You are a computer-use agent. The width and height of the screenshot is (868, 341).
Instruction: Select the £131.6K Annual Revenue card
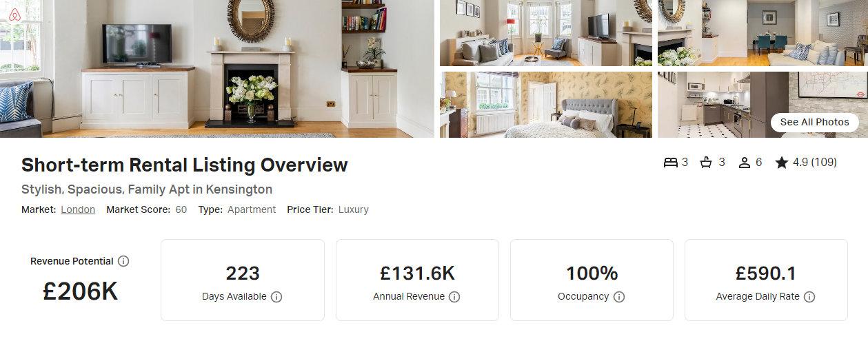[417, 280]
